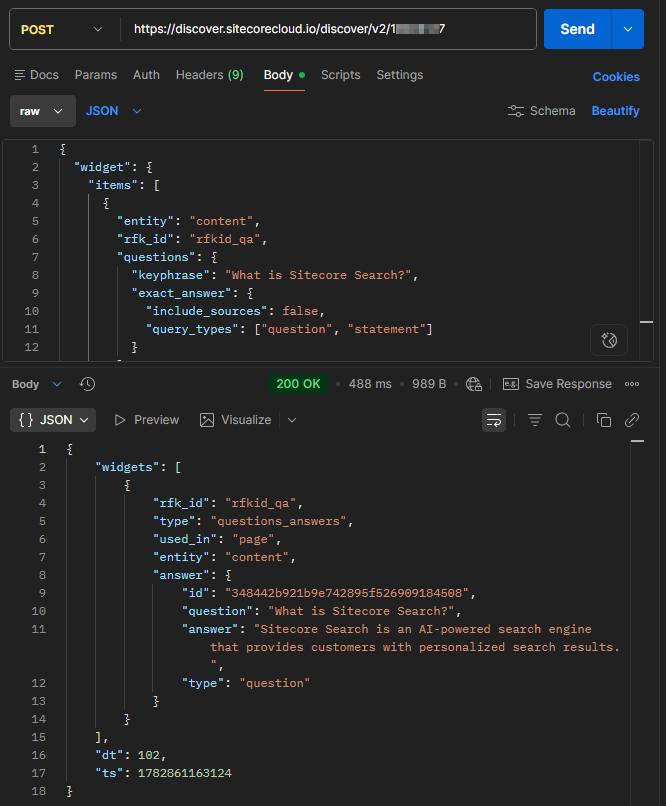Image resolution: width=666 pixels, height=806 pixels.
Task: Open response history clock icon
Action: (87, 384)
